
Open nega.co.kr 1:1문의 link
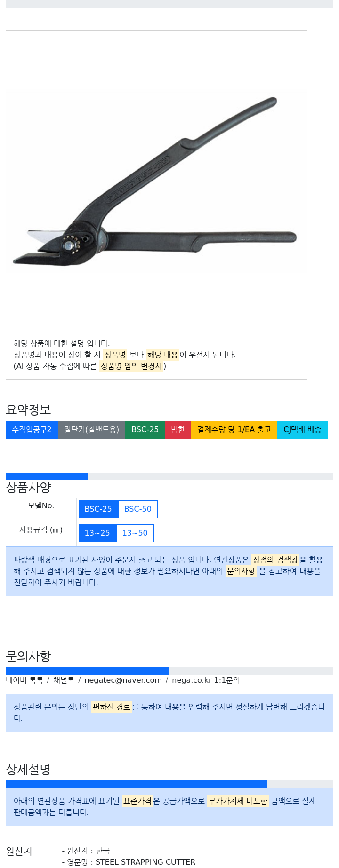coord(206,680)
